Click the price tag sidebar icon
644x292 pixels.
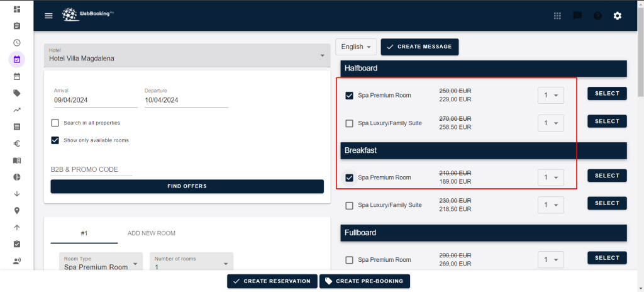(17, 93)
